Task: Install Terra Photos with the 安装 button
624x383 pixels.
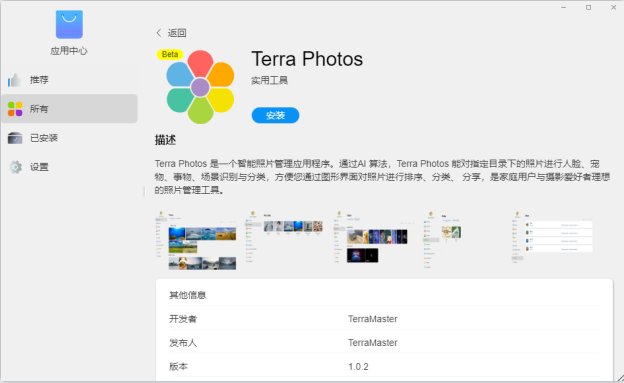Action: [275, 115]
